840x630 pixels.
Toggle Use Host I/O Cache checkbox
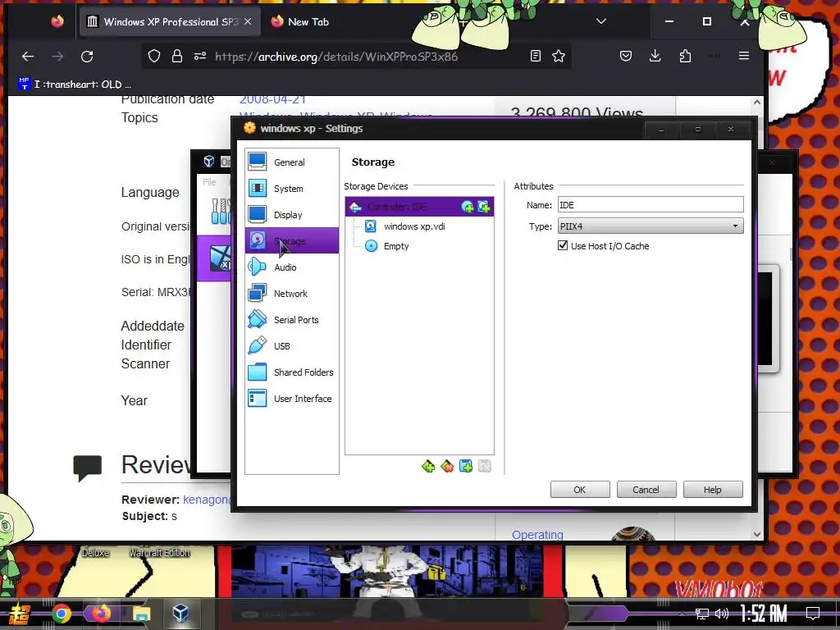tap(563, 245)
